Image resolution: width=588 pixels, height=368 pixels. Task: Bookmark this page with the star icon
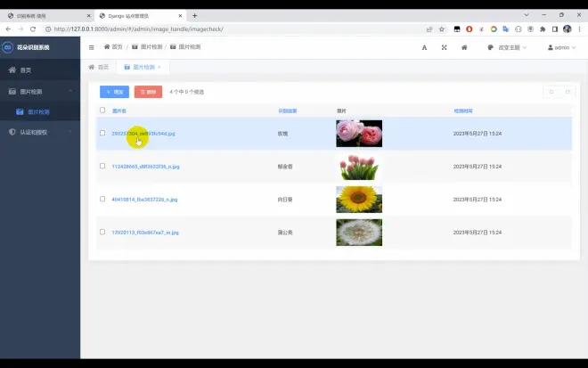[x=441, y=29]
